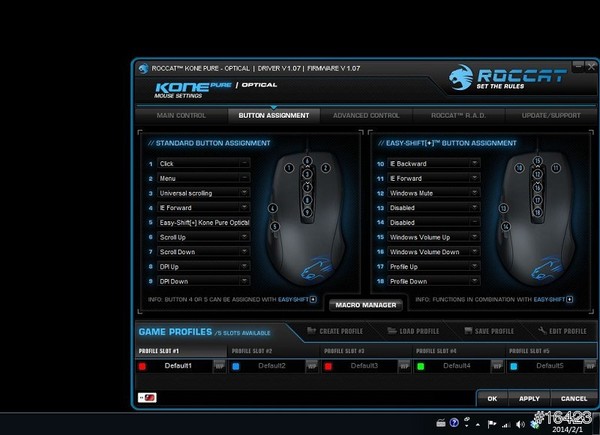Open the Macro Manager
Viewport: 600px width, 435px height.
[x=366, y=305]
